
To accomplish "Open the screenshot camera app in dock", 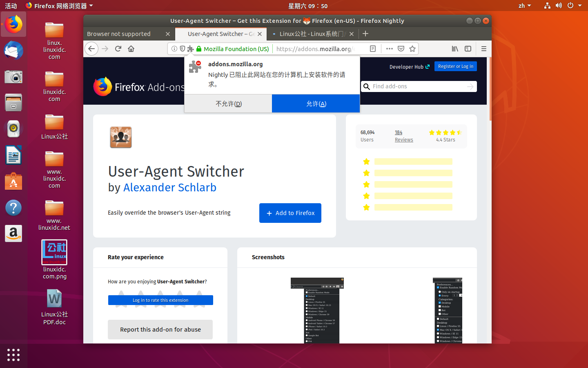I will pos(13,76).
